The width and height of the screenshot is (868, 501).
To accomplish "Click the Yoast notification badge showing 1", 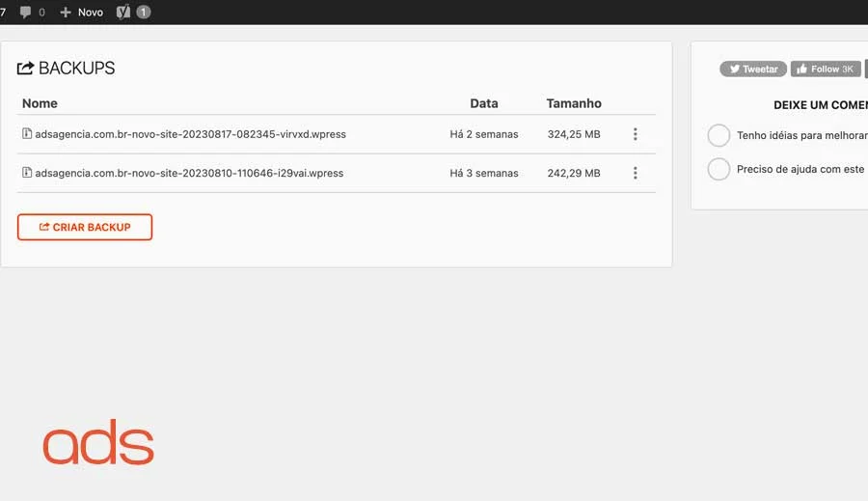I will click(x=144, y=13).
